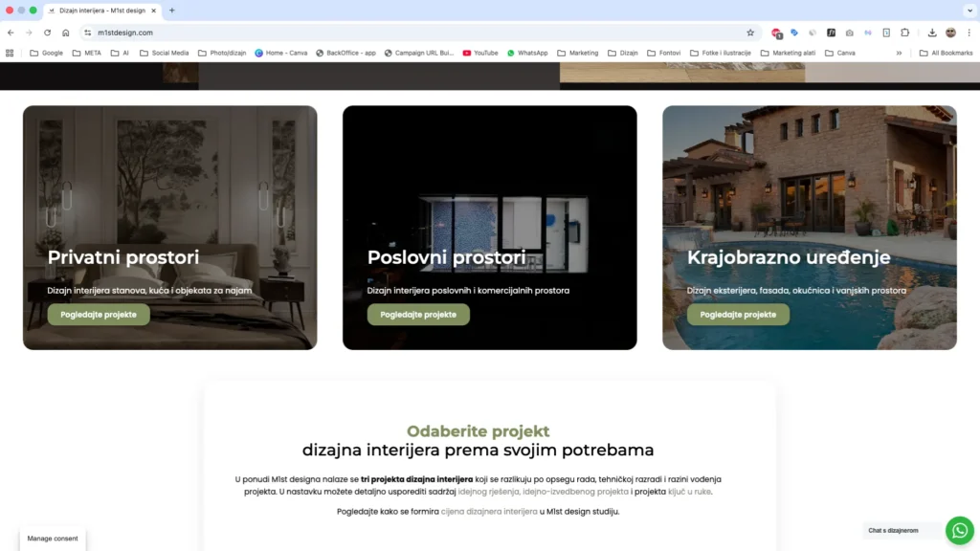Screen dimensions: 980x551
Task: Click the apps grid icon on bookmarks bar
Action: pos(10,53)
